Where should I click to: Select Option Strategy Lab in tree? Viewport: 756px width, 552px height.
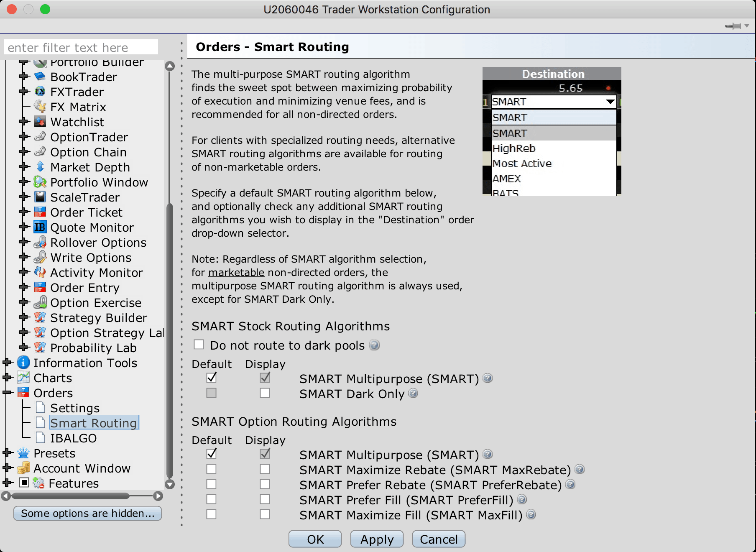(x=107, y=333)
